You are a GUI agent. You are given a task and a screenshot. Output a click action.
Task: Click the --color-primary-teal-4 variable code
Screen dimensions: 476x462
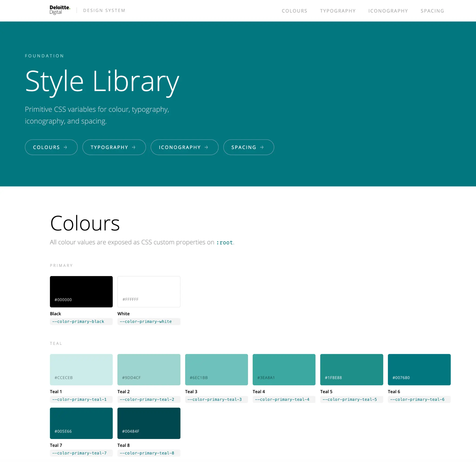[x=284, y=399]
